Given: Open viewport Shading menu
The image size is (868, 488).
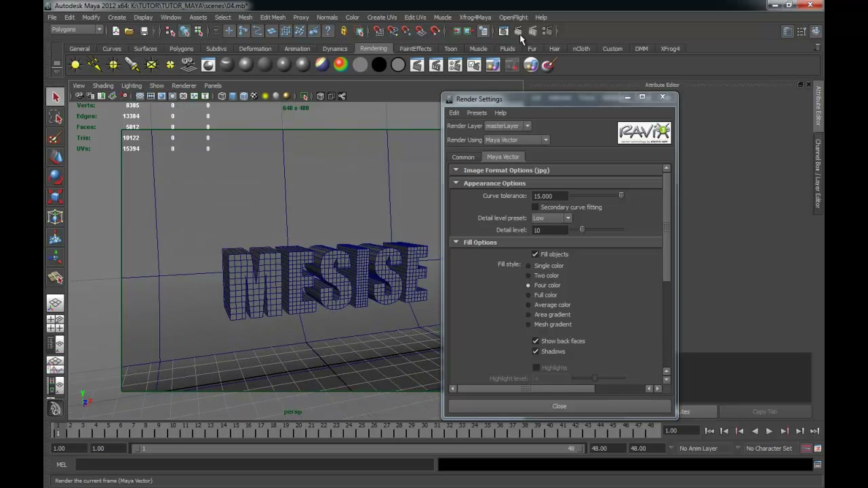Looking at the screenshot, I should coord(103,86).
